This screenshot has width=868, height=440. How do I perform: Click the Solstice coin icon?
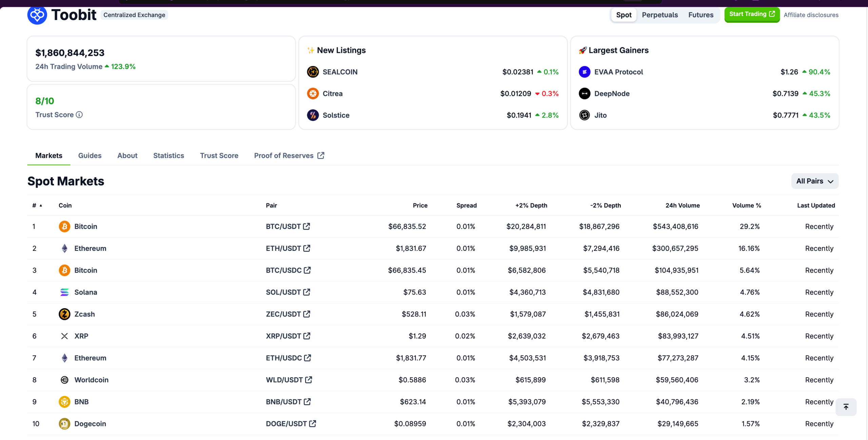(313, 115)
